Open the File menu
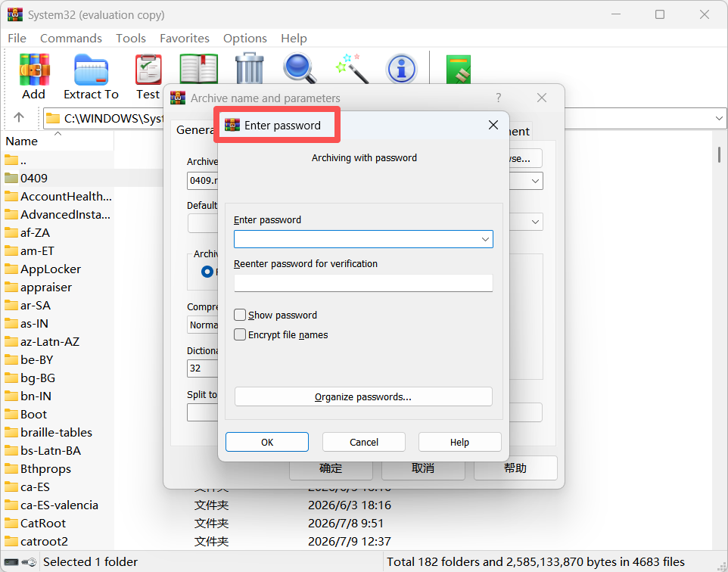 coord(17,38)
